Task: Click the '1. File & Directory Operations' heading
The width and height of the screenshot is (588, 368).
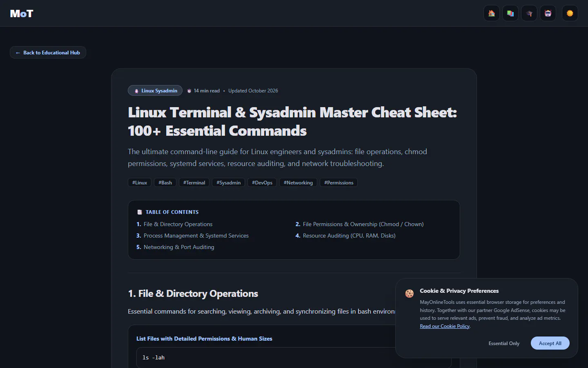Action: click(x=193, y=294)
